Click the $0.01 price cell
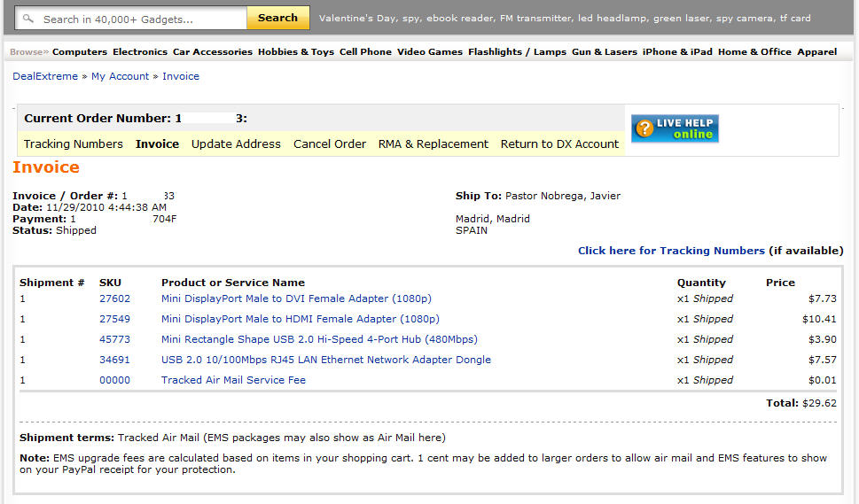The image size is (859, 504). 823,380
